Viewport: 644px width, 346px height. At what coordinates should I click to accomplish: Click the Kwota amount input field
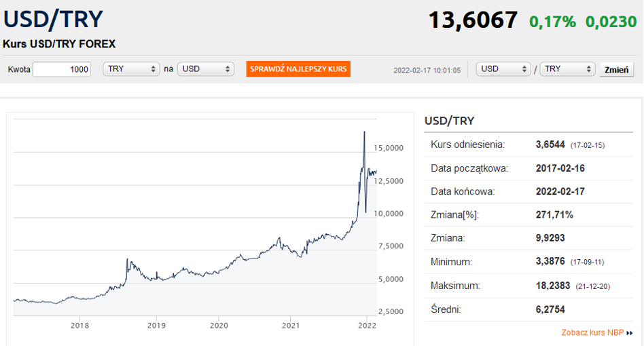62,69
